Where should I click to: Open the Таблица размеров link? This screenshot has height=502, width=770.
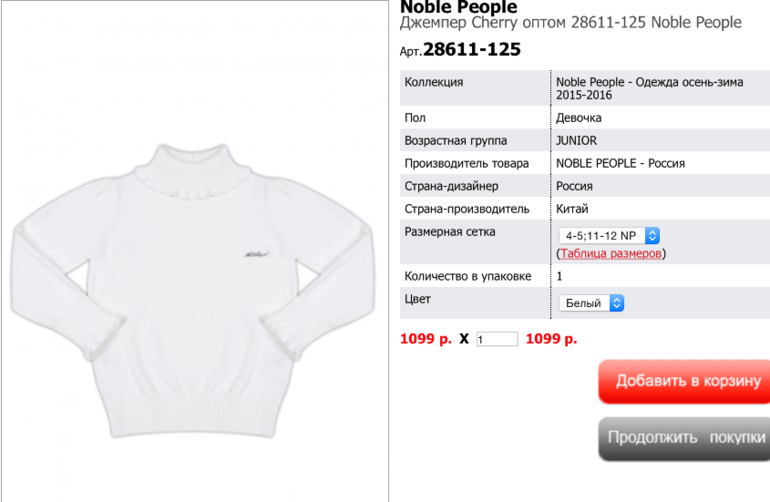click(x=611, y=253)
